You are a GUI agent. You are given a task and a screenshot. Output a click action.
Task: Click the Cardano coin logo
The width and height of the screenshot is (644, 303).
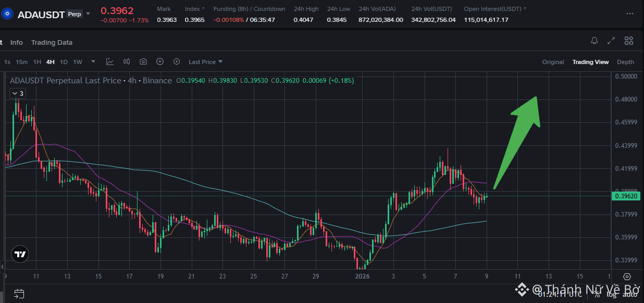point(7,14)
